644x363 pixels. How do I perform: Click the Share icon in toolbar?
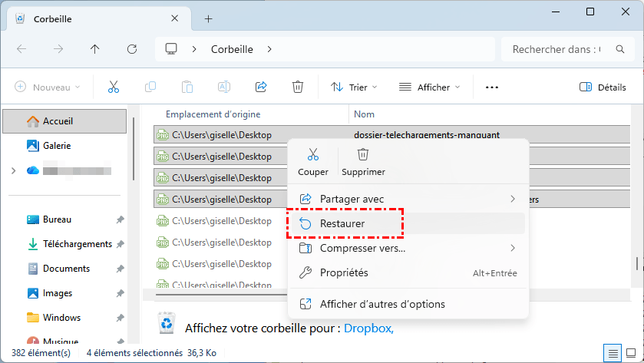261,87
